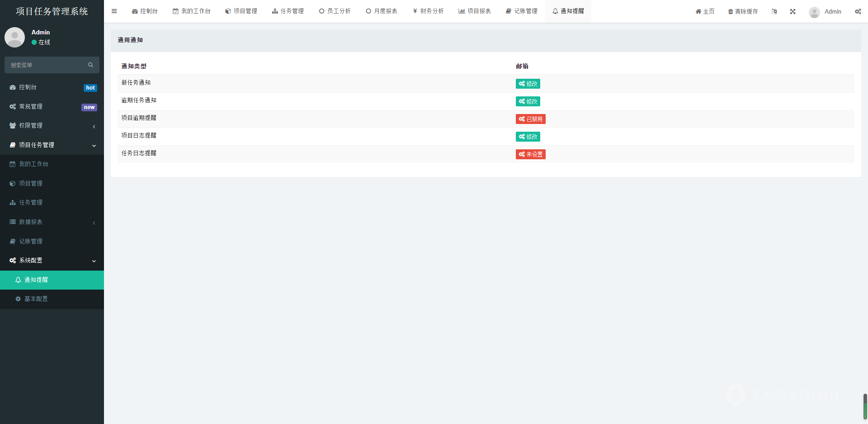Click the search magnifier icon in sidebar
This screenshot has width=868, height=424.
(90, 65)
